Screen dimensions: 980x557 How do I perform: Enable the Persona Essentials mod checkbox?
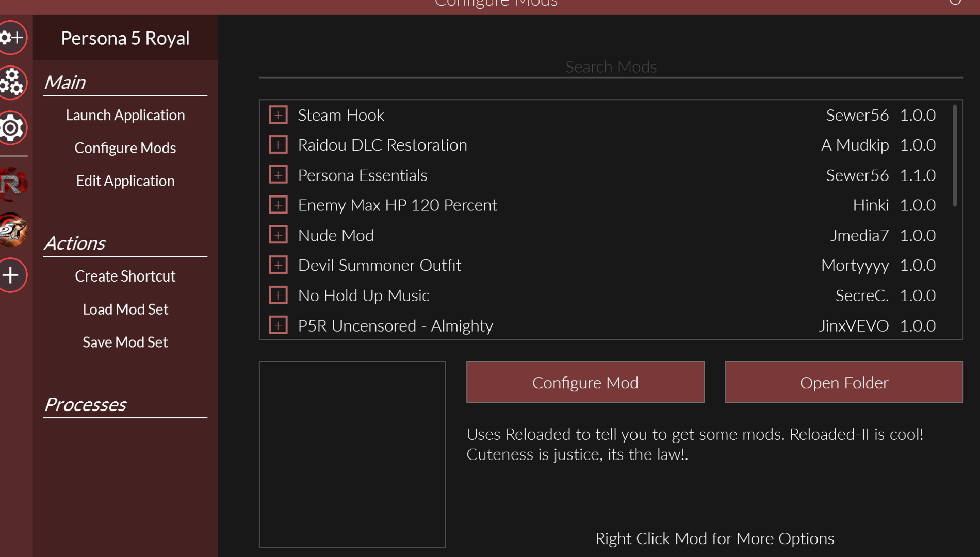pyautogui.click(x=279, y=175)
